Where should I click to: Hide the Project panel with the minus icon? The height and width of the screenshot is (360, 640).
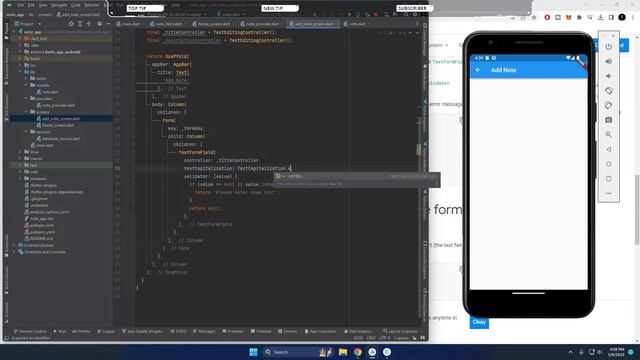point(108,24)
